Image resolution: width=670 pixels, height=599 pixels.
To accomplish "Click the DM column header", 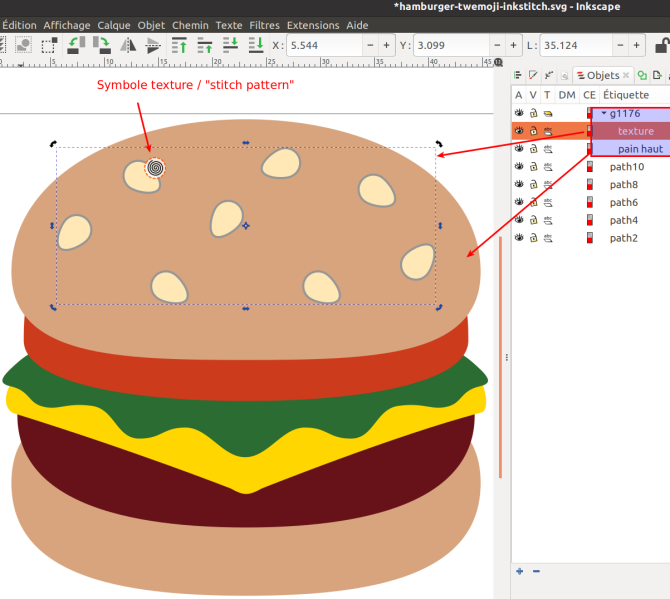I will tap(567, 95).
